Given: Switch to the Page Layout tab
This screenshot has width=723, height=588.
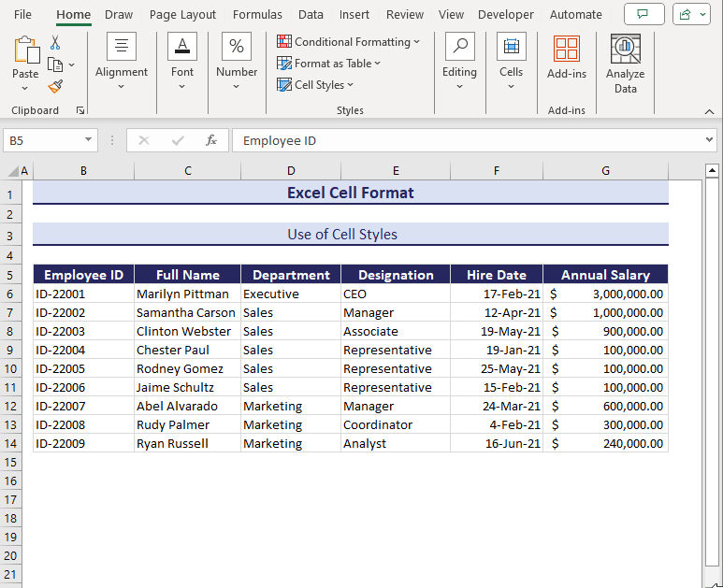Looking at the screenshot, I should point(182,14).
